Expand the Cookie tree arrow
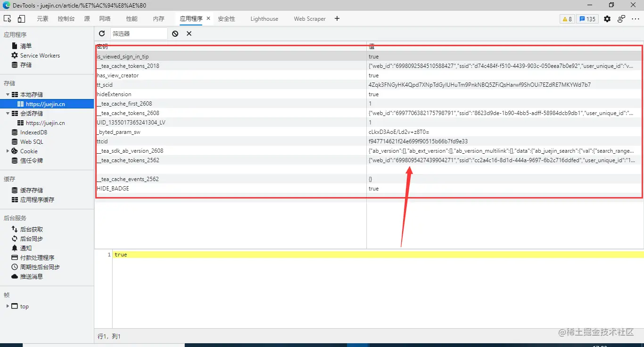Viewport: 644px width, 347px height. 8,151
